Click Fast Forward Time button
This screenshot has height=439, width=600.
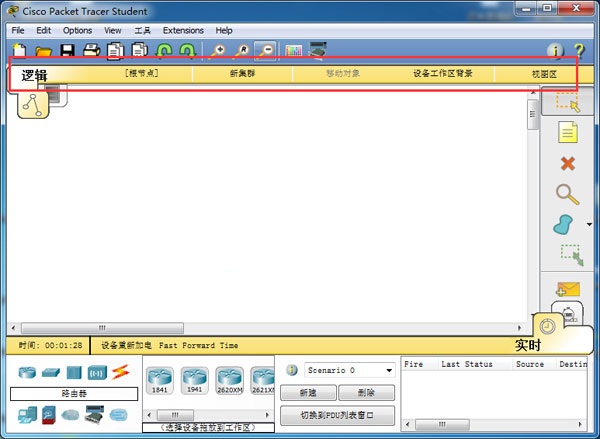coord(198,346)
